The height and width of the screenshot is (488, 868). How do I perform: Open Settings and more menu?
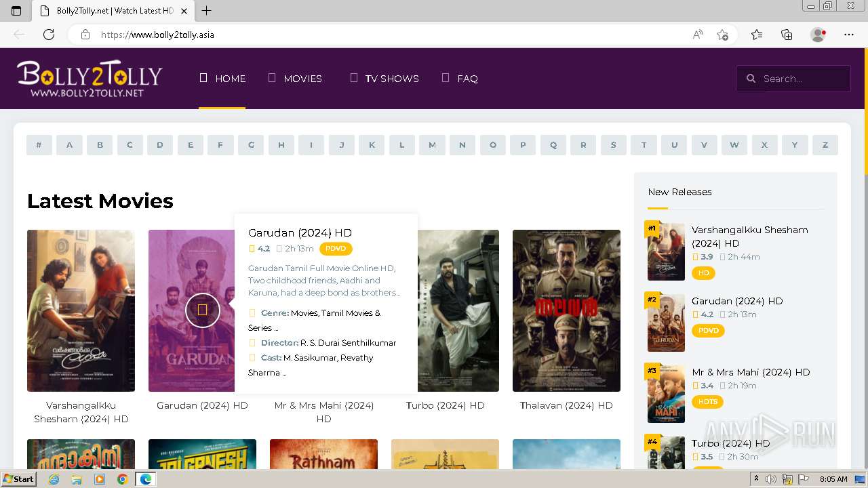point(849,35)
